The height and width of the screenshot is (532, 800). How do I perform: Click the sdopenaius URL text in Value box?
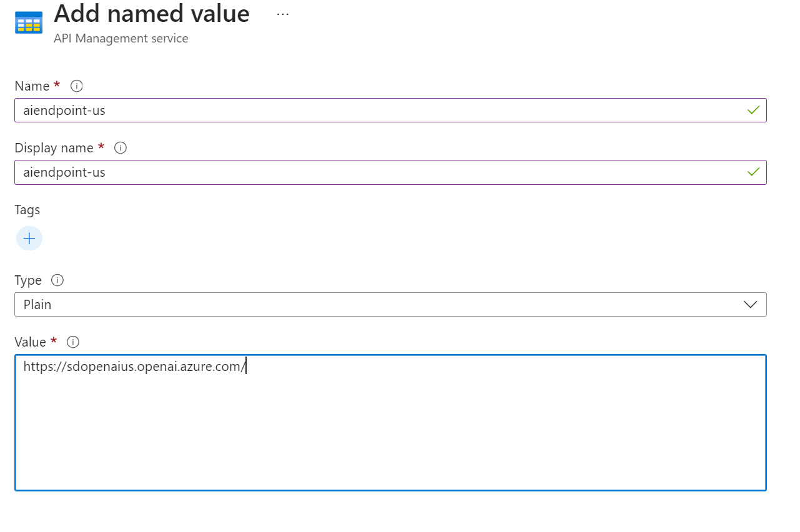[x=134, y=367]
